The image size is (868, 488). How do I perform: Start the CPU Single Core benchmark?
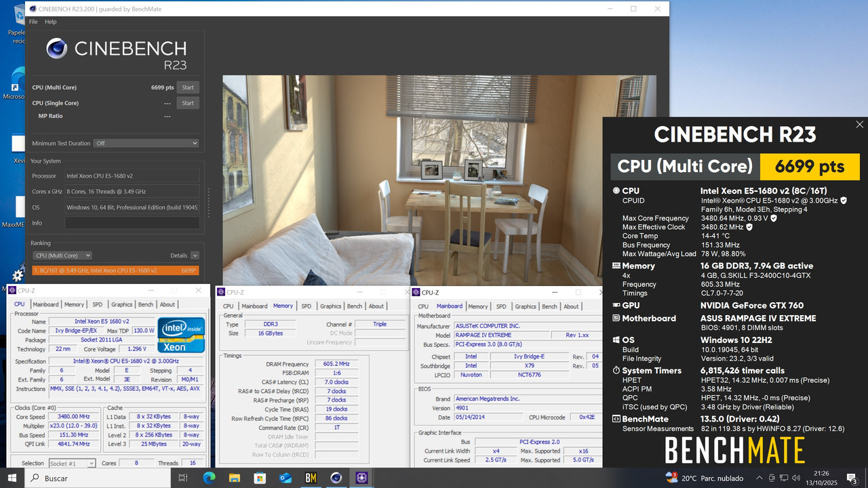(x=188, y=103)
